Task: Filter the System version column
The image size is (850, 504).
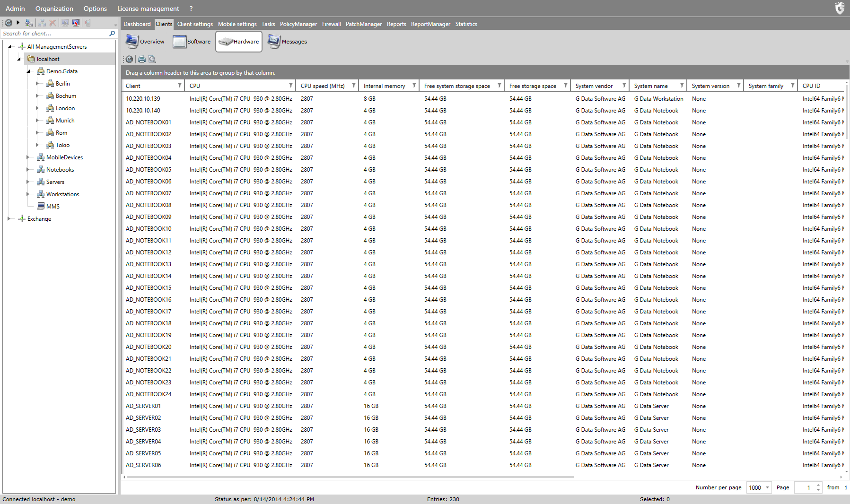Action: [x=739, y=86]
